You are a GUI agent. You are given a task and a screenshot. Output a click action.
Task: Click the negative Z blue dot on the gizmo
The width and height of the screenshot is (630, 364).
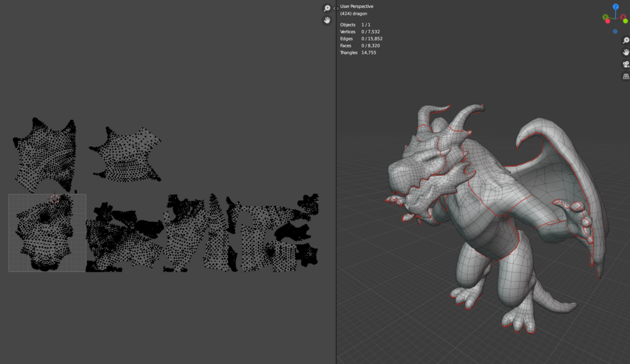point(615,31)
